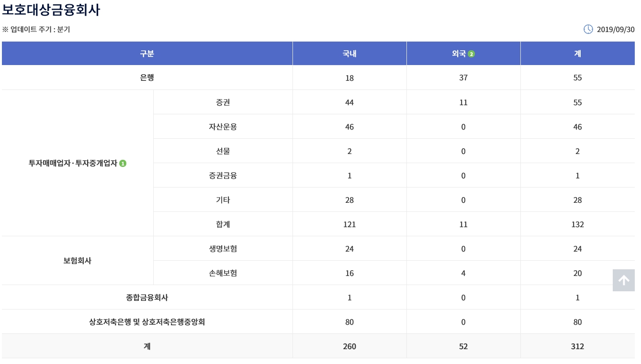Viewport: 641px width, 364px height.
Task: Click 계 value 1 in 종합금융회사 row
Action: click(x=578, y=298)
